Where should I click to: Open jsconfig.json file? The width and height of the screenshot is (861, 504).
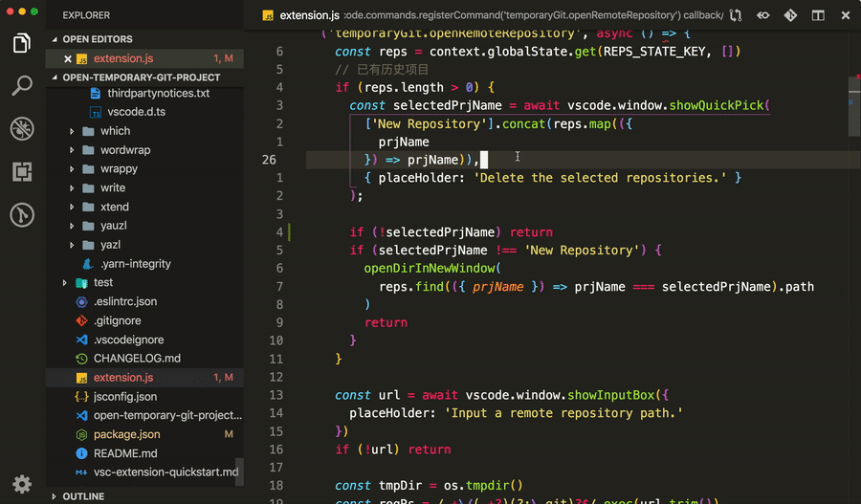click(144, 396)
